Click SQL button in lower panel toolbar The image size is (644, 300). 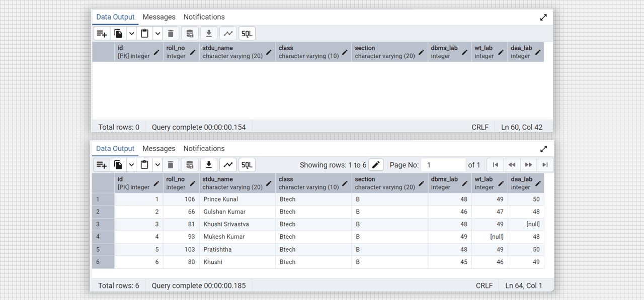(247, 165)
